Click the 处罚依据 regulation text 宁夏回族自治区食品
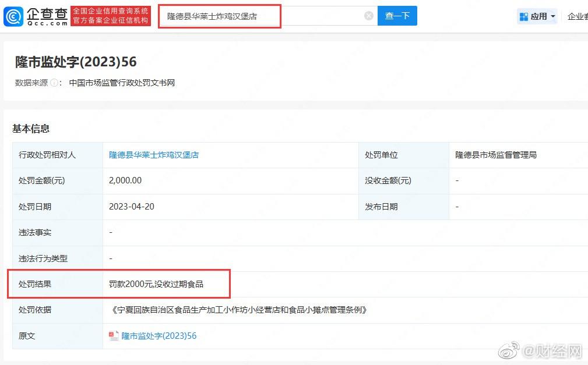Image resolution: width=588 pixels, height=365 pixels. pyautogui.click(x=238, y=310)
